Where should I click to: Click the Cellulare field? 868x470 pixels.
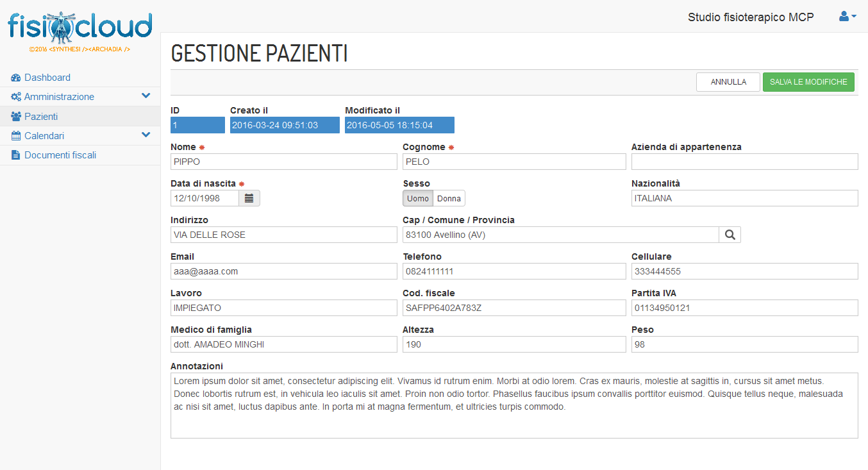click(x=744, y=271)
